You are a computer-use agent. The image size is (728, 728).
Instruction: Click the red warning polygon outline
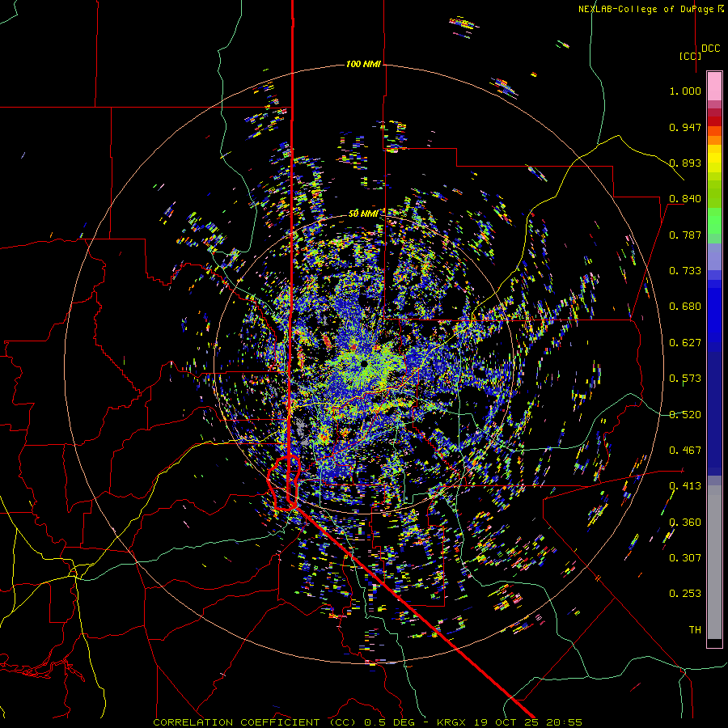coord(284,484)
